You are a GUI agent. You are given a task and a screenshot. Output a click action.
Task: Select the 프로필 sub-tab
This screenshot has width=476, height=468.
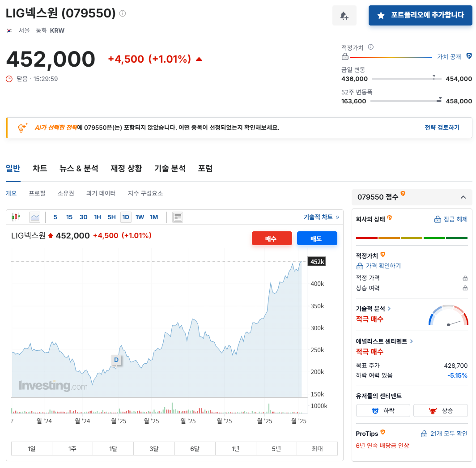37,193
